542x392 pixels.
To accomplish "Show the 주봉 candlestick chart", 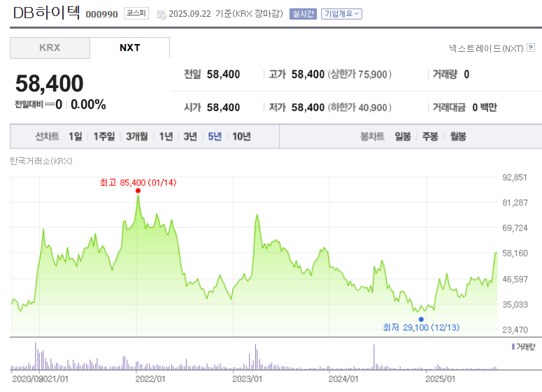I will pyautogui.click(x=430, y=136).
